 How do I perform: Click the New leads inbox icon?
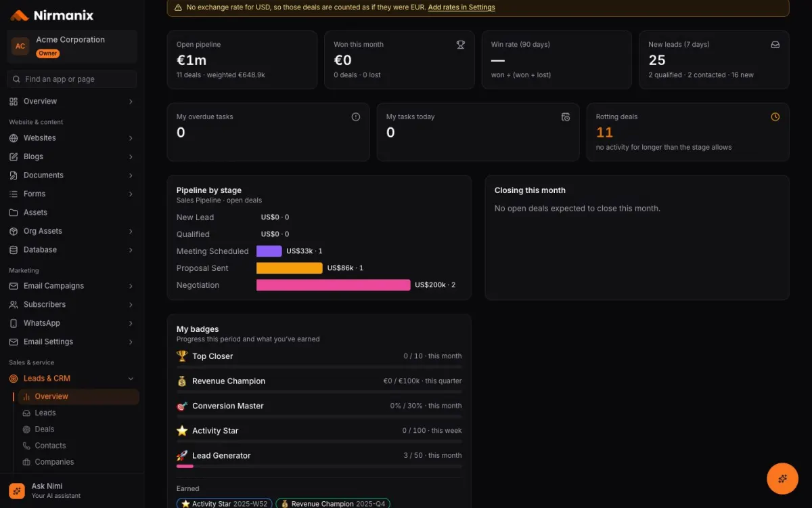[x=775, y=45]
